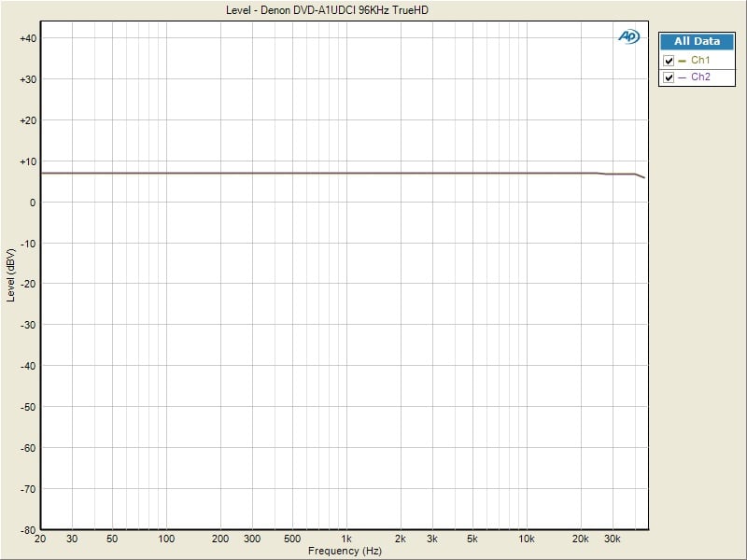747x560 pixels.
Task: Click the graph title Denon DVD-A1UDCI text
Action: pyautogui.click(x=327, y=10)
